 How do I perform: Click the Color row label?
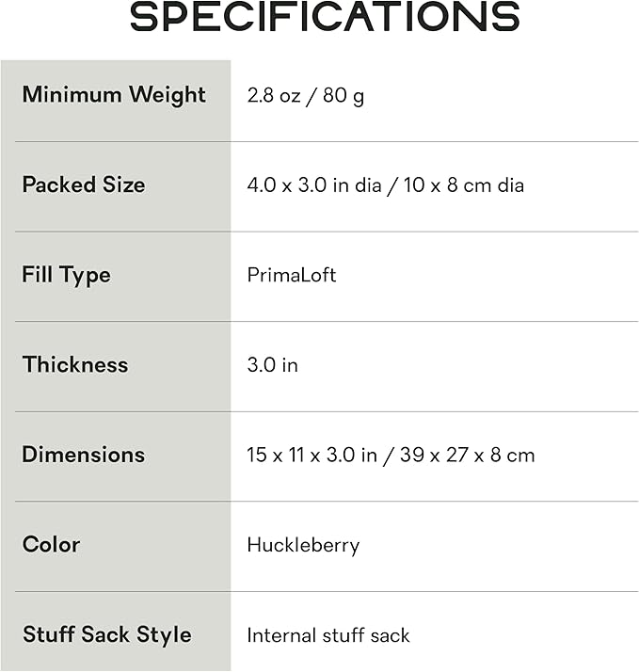point(52,544)
